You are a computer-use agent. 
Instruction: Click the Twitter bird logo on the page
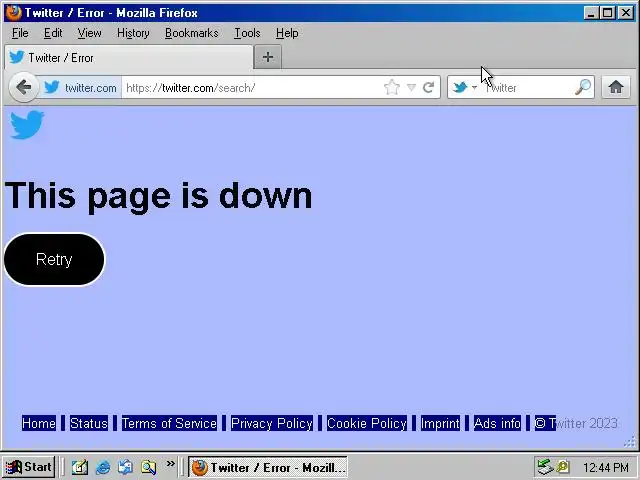click(x=27, y=124)
